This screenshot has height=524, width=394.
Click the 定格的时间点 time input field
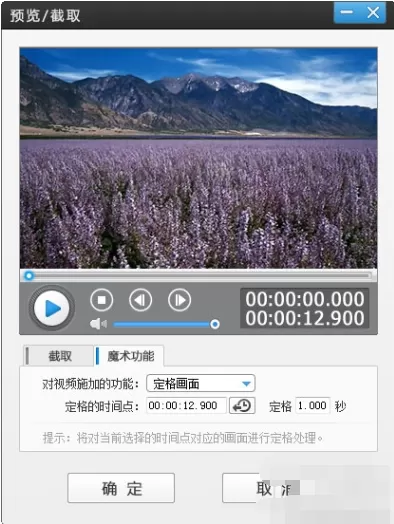pyautogui.click(x=186, y=406)
